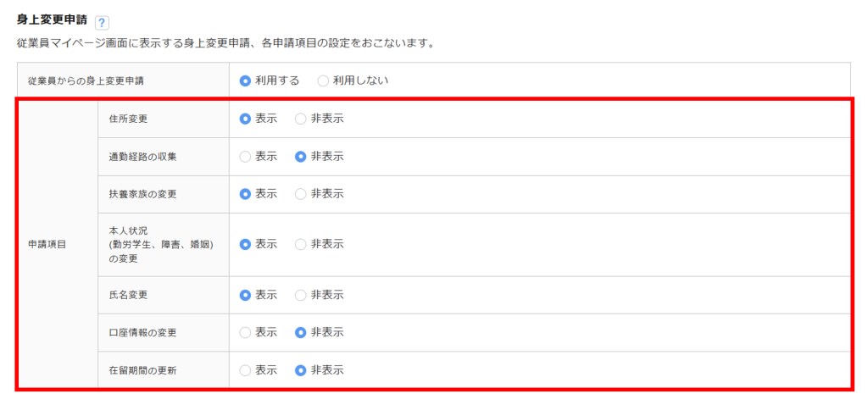Pick 非表示 for 扶養家族の変更
The width and height of the screenshot is (868, 405).
(x=300, y=194)
